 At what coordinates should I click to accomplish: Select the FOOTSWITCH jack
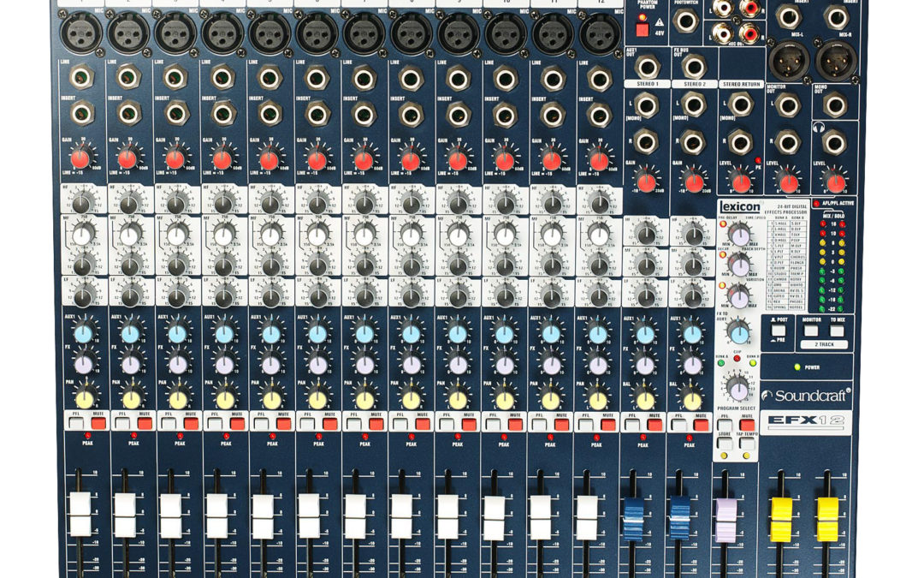point(685,21)
